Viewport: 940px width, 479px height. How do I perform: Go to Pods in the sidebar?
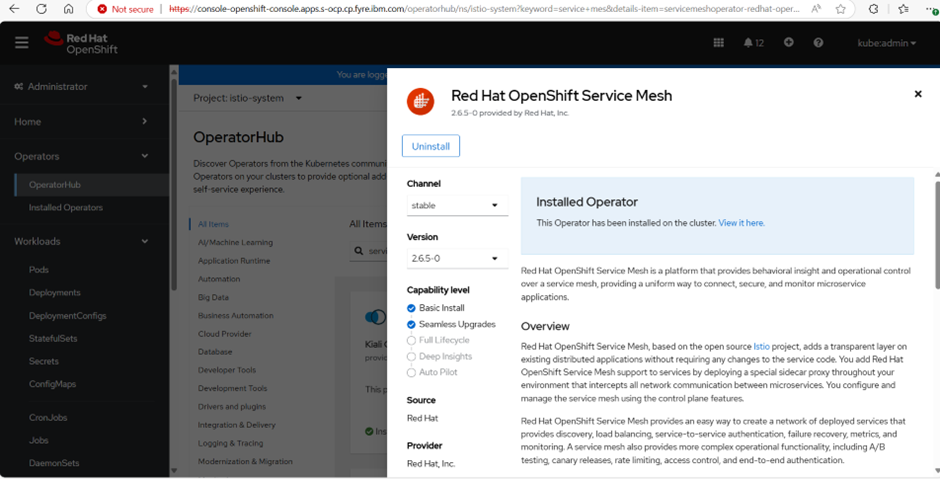(39, 270)
